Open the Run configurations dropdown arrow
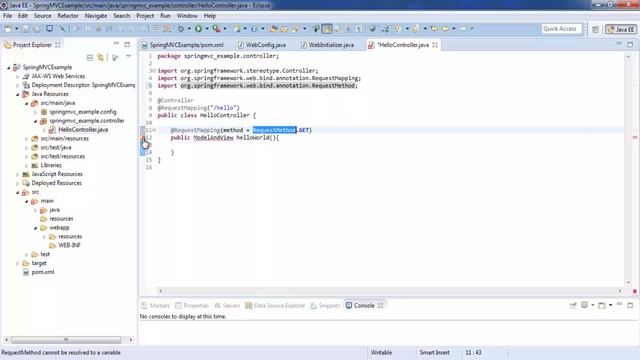Image resolution: width=640 pixels, height=360 pixels. click(x=207, y=29)
